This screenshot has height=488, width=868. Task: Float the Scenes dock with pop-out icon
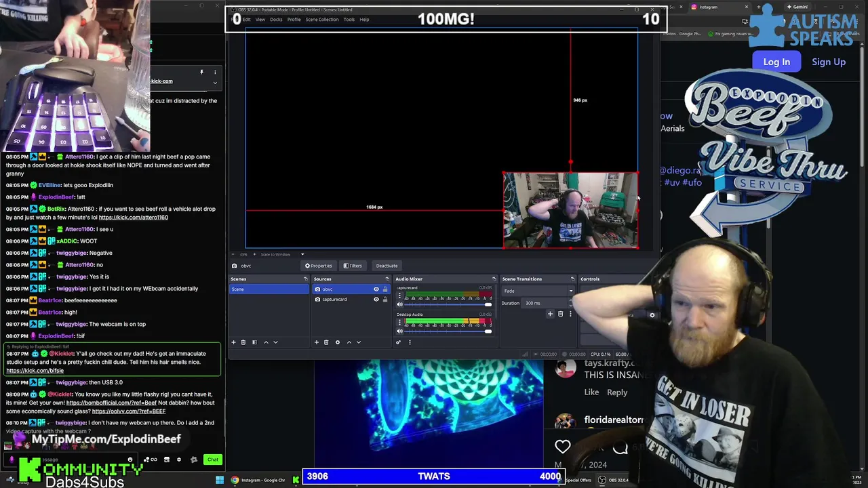click(305, 279)
